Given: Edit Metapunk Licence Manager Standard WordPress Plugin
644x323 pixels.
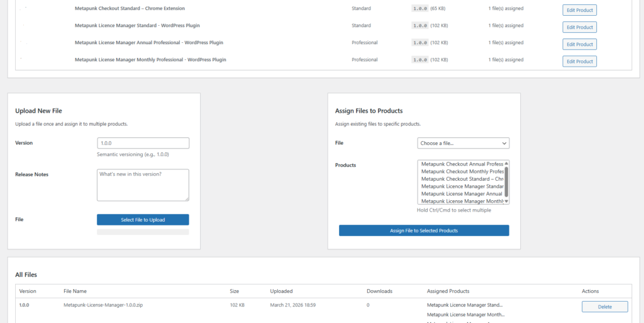Looking at the screenshot, I should (579, 27).
